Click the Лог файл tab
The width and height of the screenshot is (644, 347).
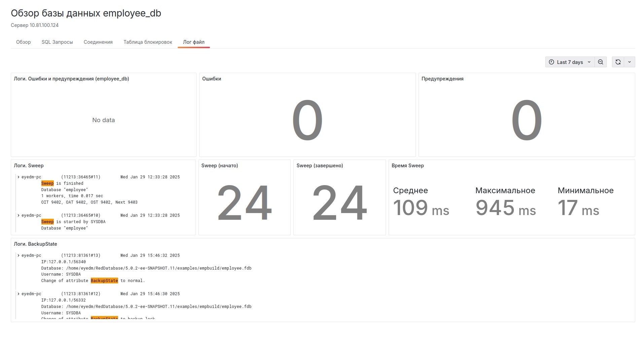coord(193,42)
